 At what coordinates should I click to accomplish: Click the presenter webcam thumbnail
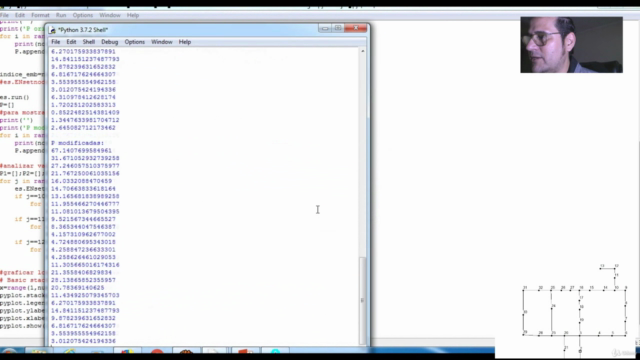pyautogui.click(x=571, y=45)
